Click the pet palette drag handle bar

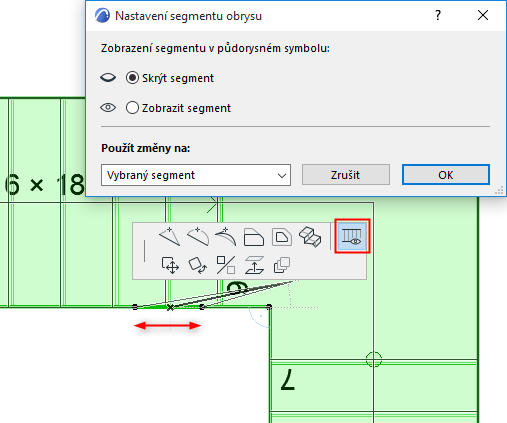tap(144, 251)
